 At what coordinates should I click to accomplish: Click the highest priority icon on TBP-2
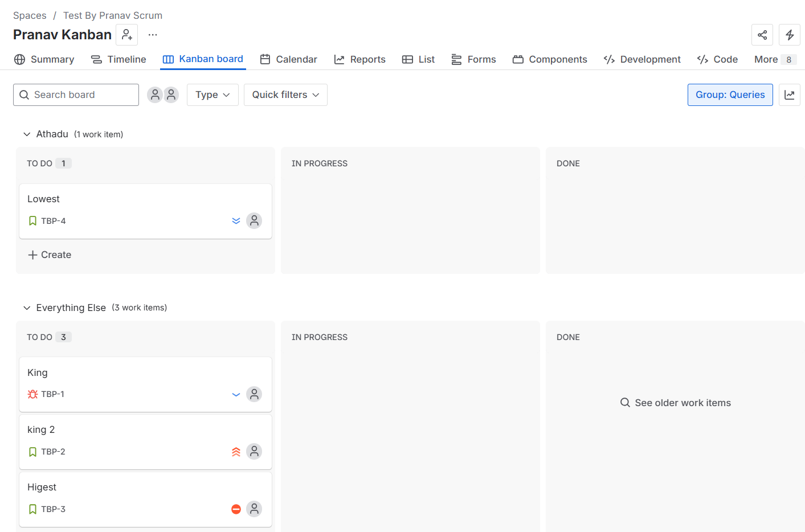click(236, 452)
